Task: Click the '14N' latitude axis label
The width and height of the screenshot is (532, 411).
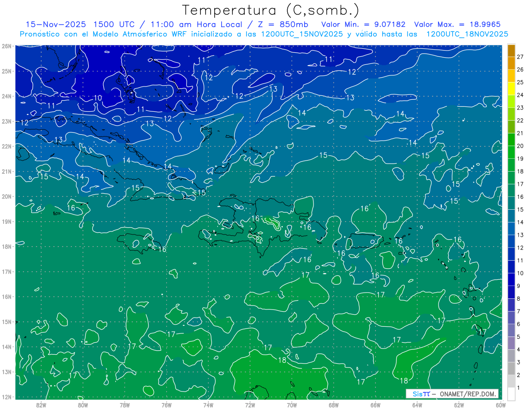Action: click(x=6, y=347)
